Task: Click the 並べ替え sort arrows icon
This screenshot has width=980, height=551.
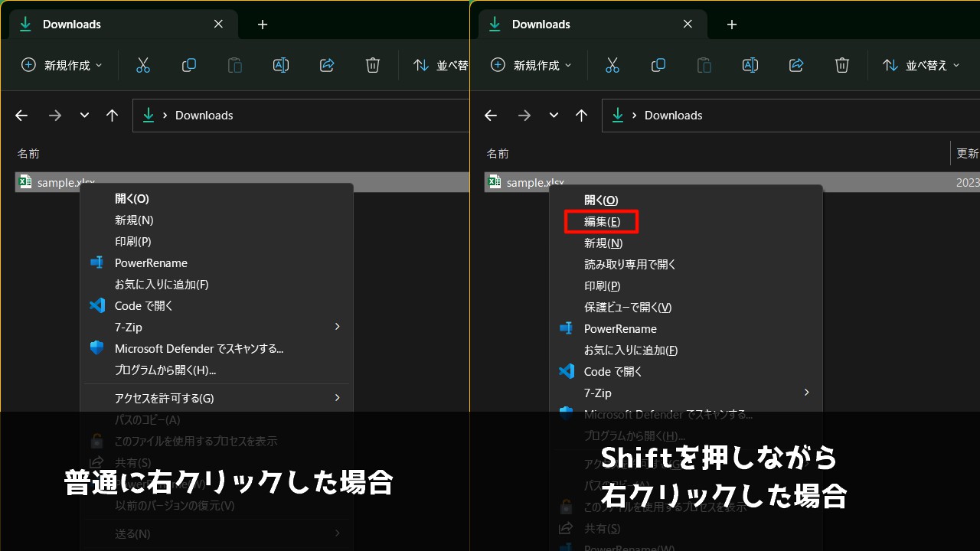Action: [x=420, y=65]
